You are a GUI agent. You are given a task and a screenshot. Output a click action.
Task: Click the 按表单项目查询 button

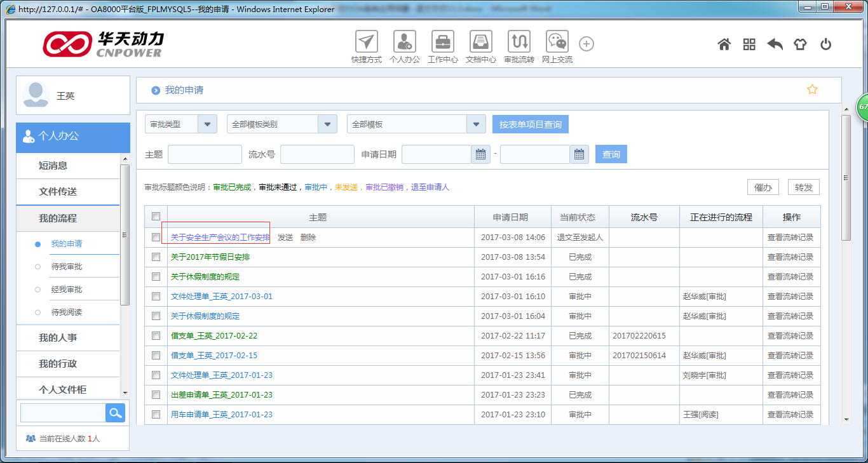[531, 124]
